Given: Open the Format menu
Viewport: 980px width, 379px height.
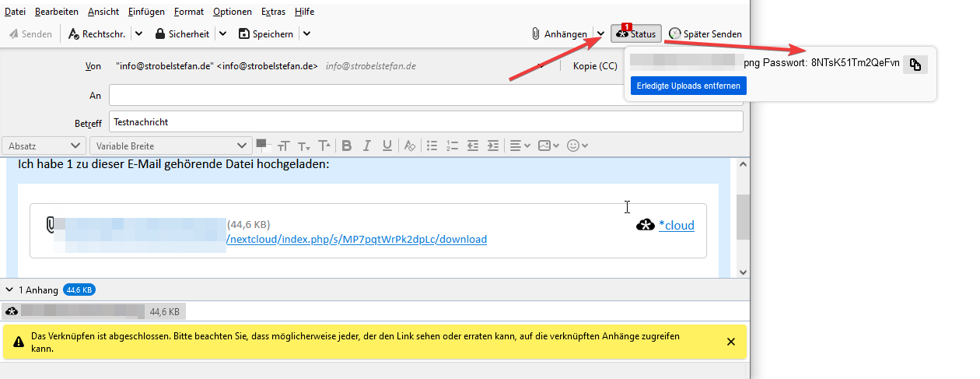Looking at the screenshot, I should point(189,12).
